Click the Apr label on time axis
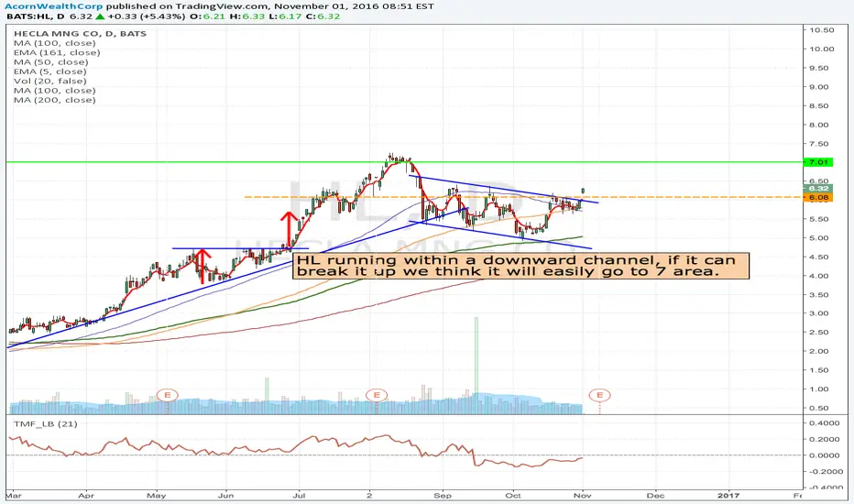854x504 pixels. click(x=86, y=495)
